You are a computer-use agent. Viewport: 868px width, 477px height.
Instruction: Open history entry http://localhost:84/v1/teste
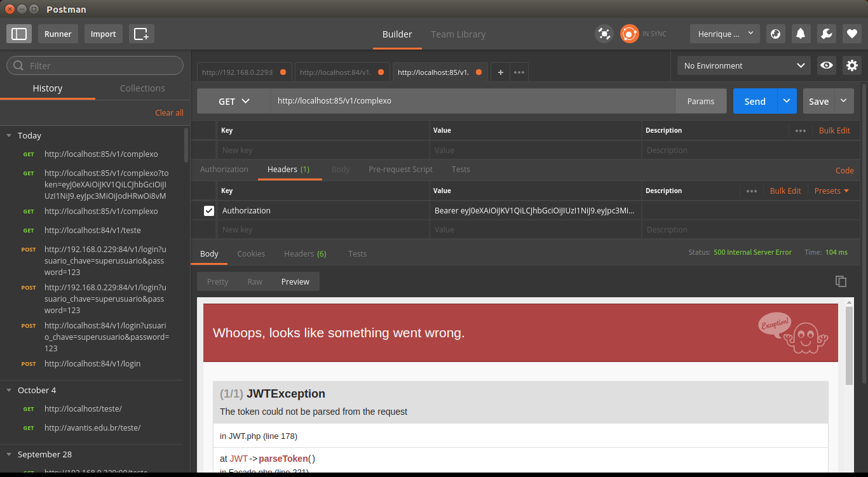coord(93,230)
